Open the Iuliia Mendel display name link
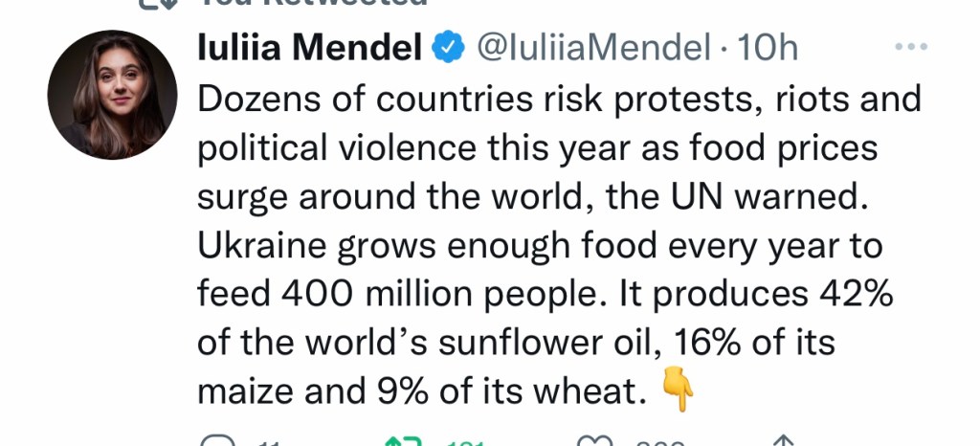Screen dimensions: 980x446 [309, 48]
